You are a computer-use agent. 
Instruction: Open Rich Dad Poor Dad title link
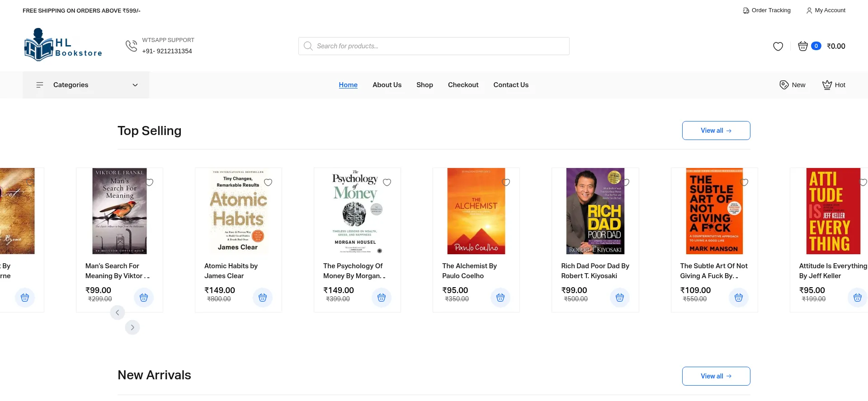point(595,271)
